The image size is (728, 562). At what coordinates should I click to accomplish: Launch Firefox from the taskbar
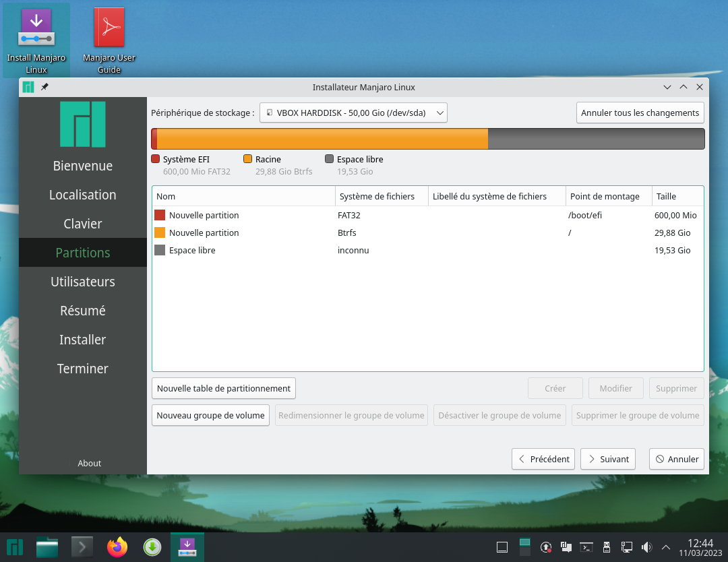click(117, 547)
